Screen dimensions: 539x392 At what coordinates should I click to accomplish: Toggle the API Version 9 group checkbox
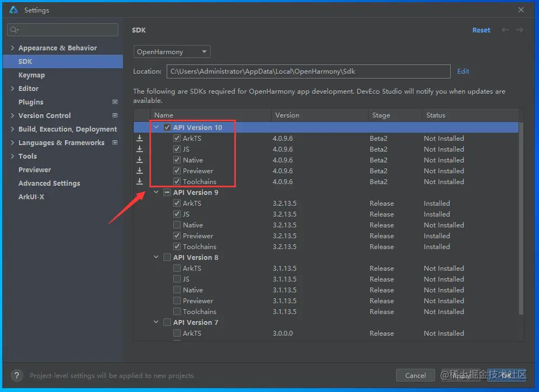167,192
